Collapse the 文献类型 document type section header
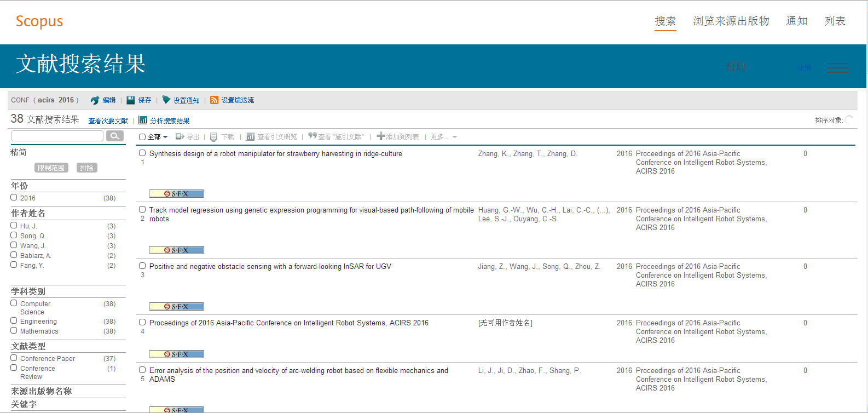This screenshot has width=868, height=413. click(x=28, y=346)
